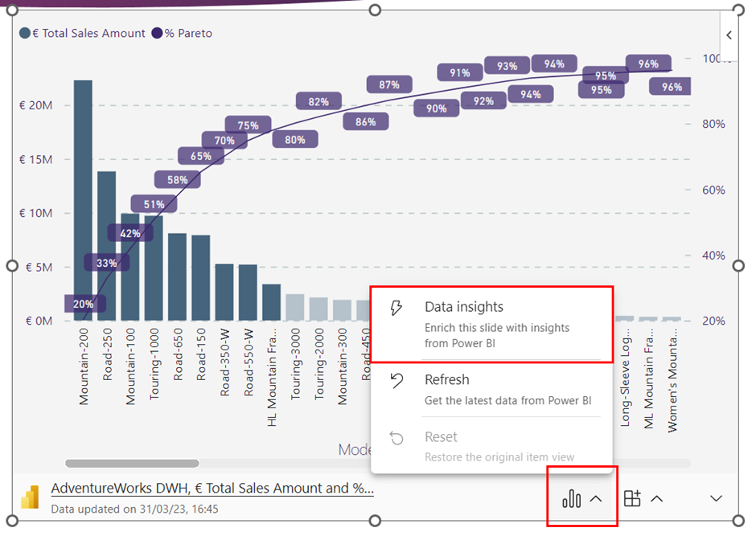Click the grid-plus Style options icon
Screen dimensions: 756x536
click(x=632, y=499)
